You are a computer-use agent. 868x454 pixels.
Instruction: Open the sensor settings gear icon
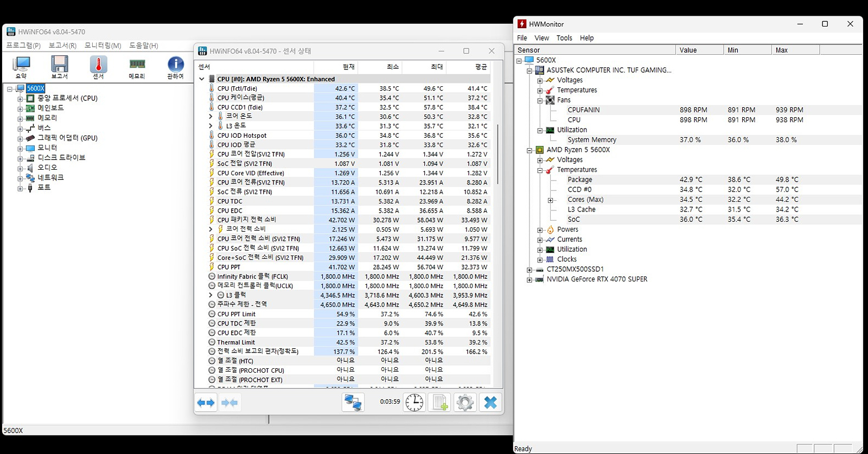click(x=465, y=402)
